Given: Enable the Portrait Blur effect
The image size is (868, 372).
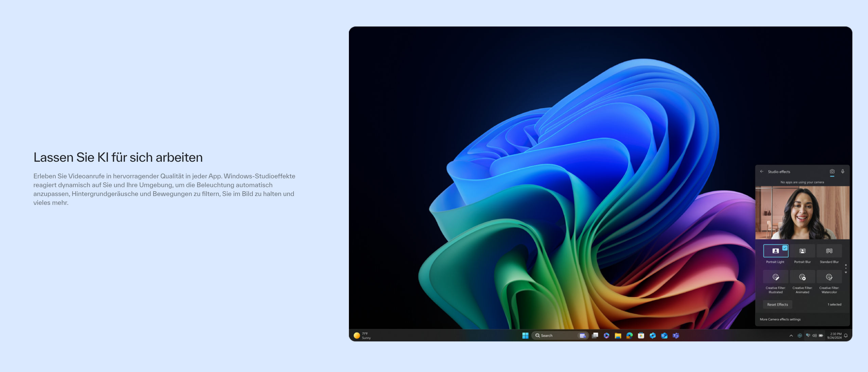Looking at the screenshot, I should [802, 251].
